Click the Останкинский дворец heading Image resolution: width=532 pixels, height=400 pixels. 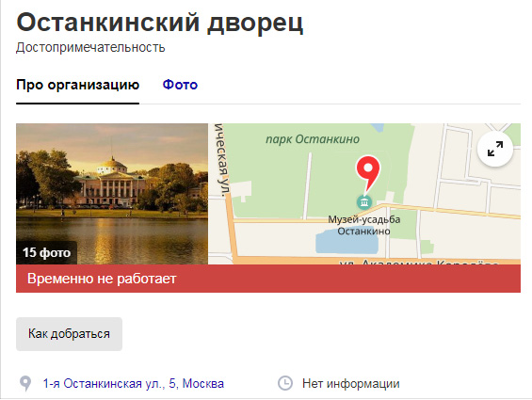[160, 23]
